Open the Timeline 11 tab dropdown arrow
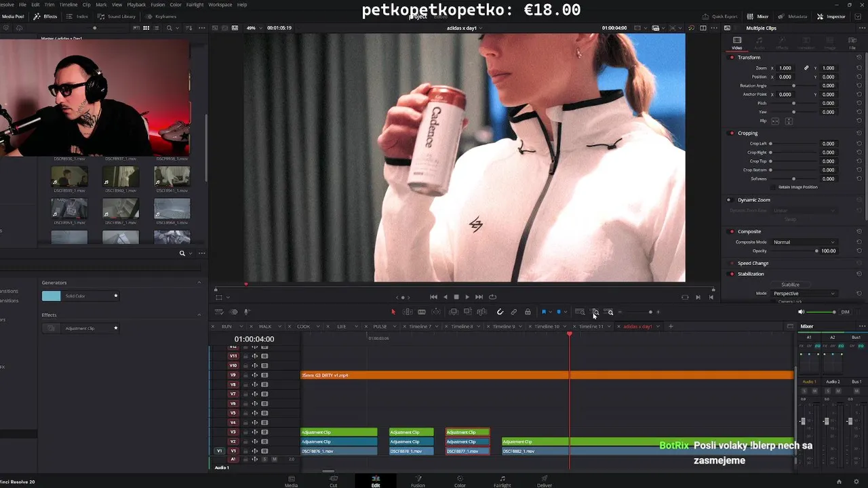Image resolution: width=868 pixels, height=488 pixels. (x=608, y=327)
